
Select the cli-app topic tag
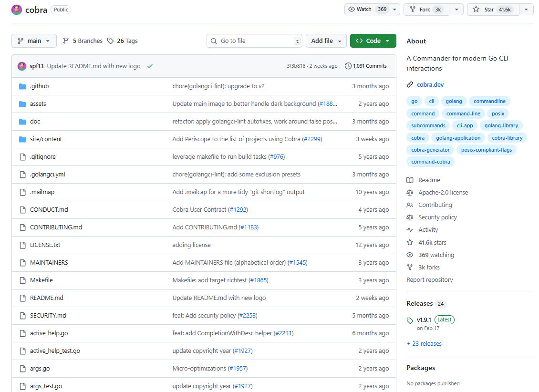click(x=465, y=126)
